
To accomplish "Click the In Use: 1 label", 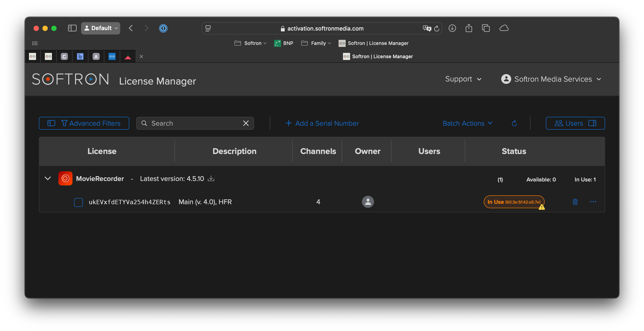I will coord(585,179).
